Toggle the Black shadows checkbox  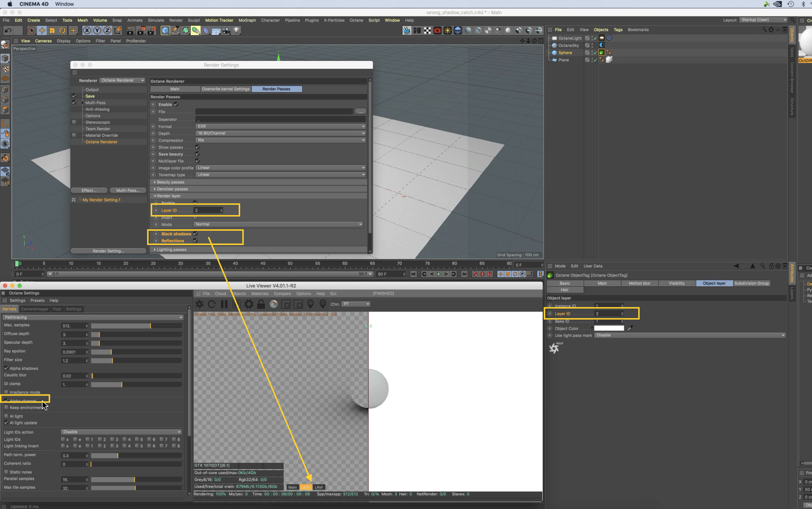pyautogui.click(x=195, y=234)
